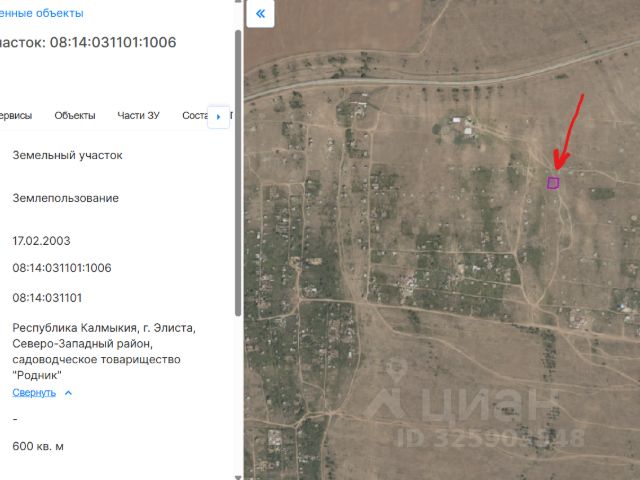Open the Объекты tab
The width and height of the screenshot is (640, 480).
75,116
